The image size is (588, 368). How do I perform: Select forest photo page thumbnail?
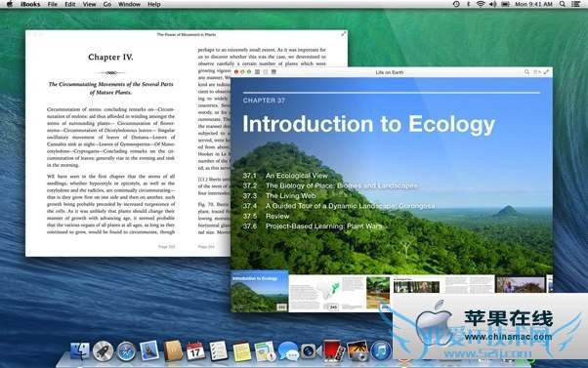point(378,293)
